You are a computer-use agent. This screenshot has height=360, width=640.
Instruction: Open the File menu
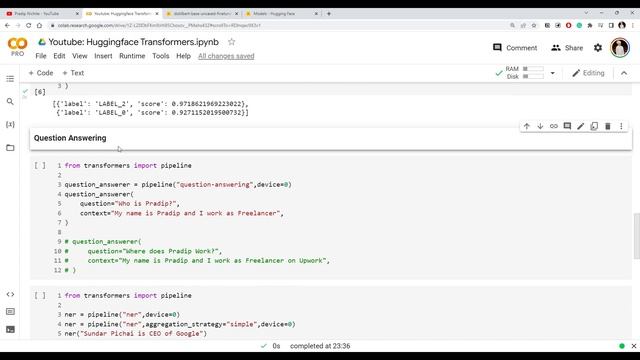click(41, 56)
